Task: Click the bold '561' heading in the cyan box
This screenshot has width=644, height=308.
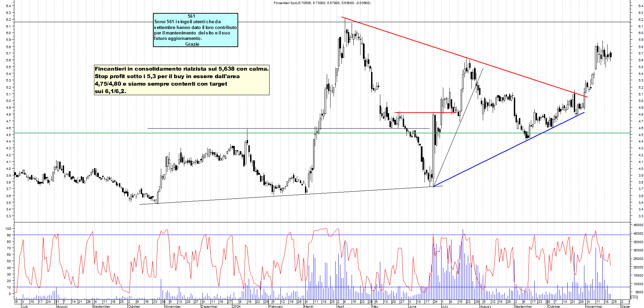Action: tap(191, 16)
